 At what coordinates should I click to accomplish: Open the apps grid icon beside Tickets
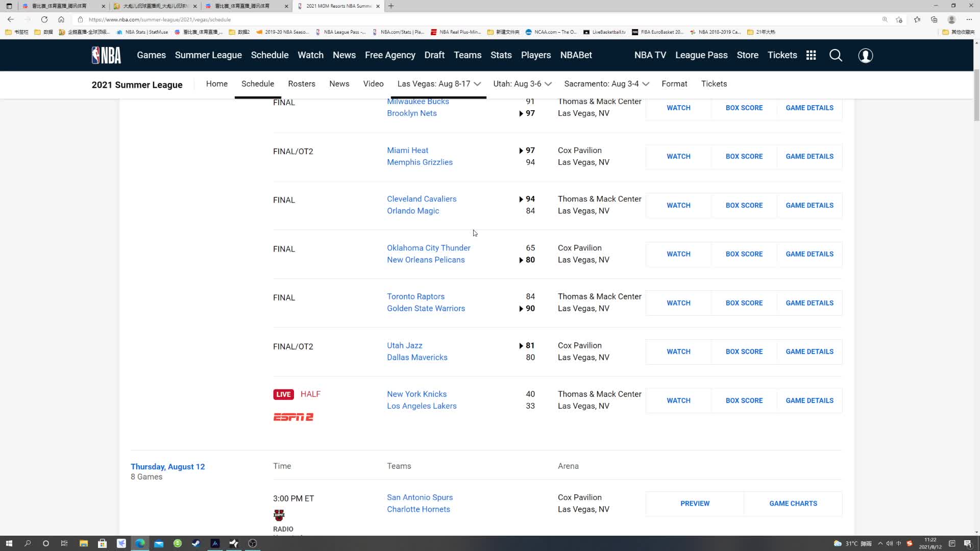811,55
